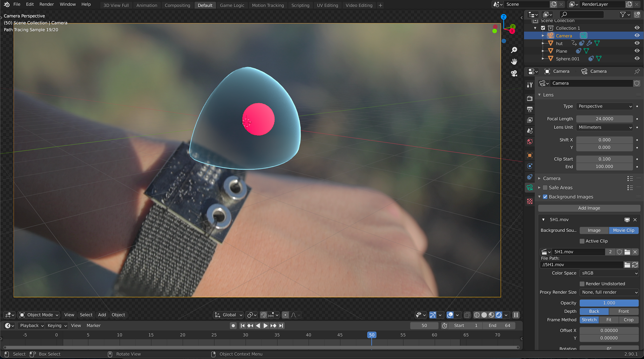
Task: Toggle viewport gizmos display button
Action: click(433, 315)
